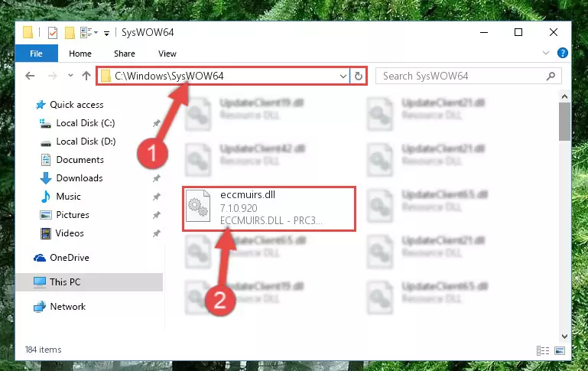Open Documents in the sidebar
The width and height of the screenshot is (588, 371).
click(80, 160)
